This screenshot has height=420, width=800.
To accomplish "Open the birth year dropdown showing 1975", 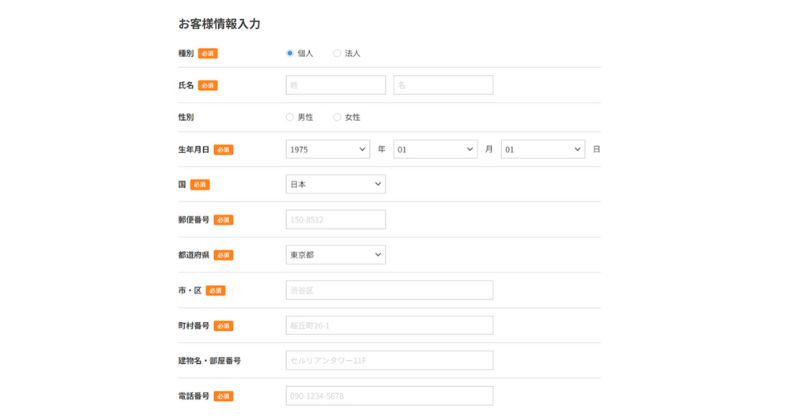I will click(328, 149).
